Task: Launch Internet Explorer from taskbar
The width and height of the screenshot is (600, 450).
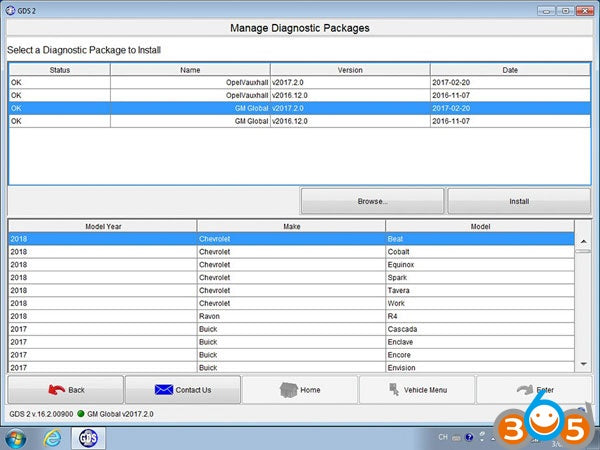Action: click(x=52, y=439)
